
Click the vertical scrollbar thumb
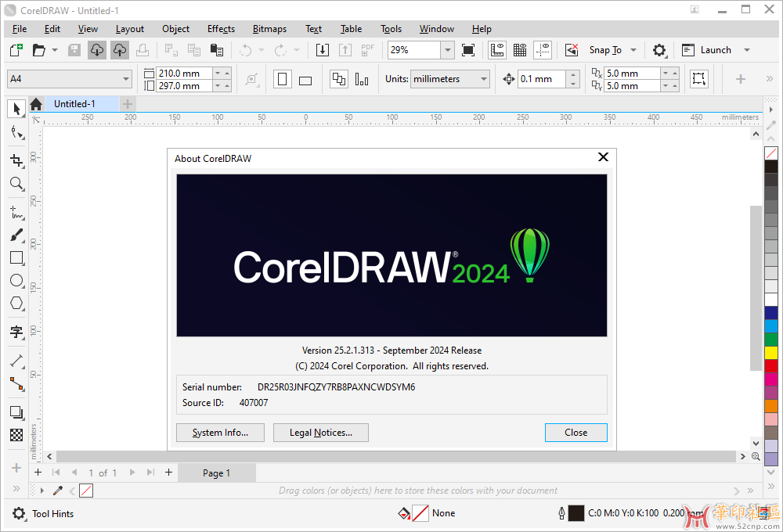[756, 288]
